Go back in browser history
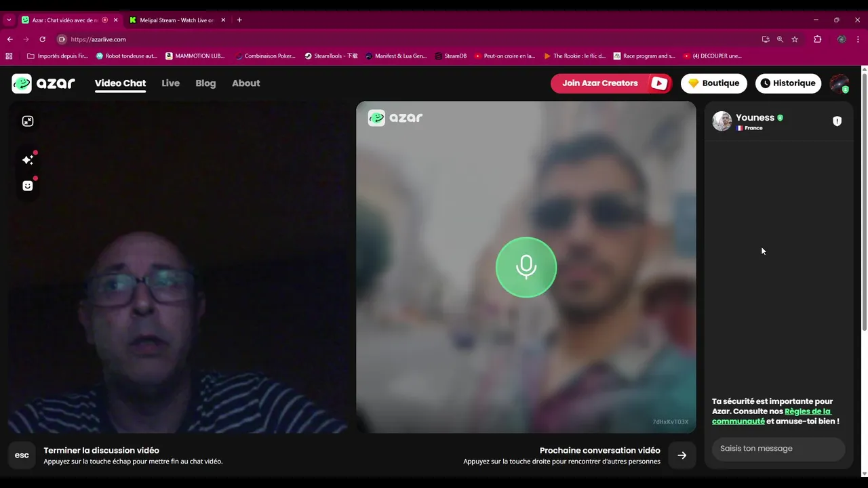The width and height of the screenshot is (868, 488). [9, 39]
